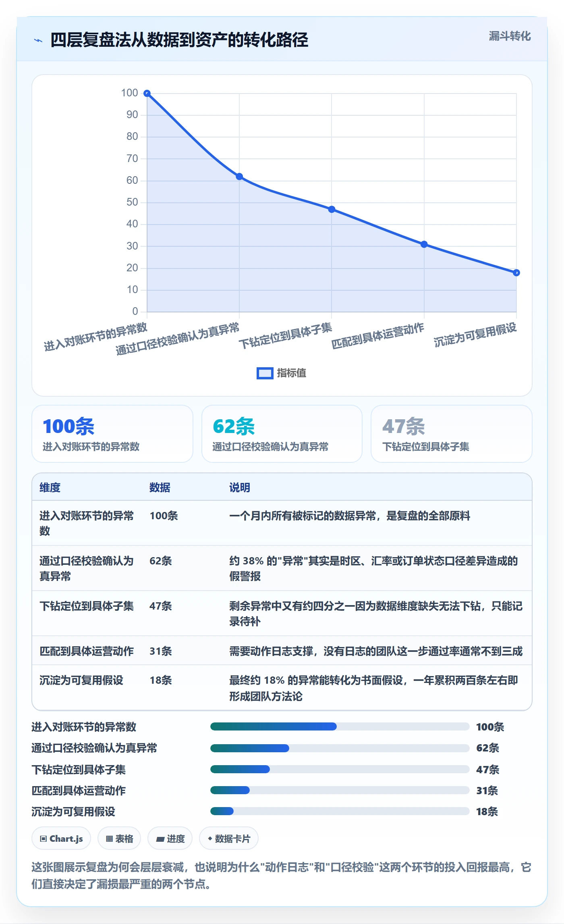Click the table description starting 需要动作日志支撑
The image size is (564, 924).
376,651
